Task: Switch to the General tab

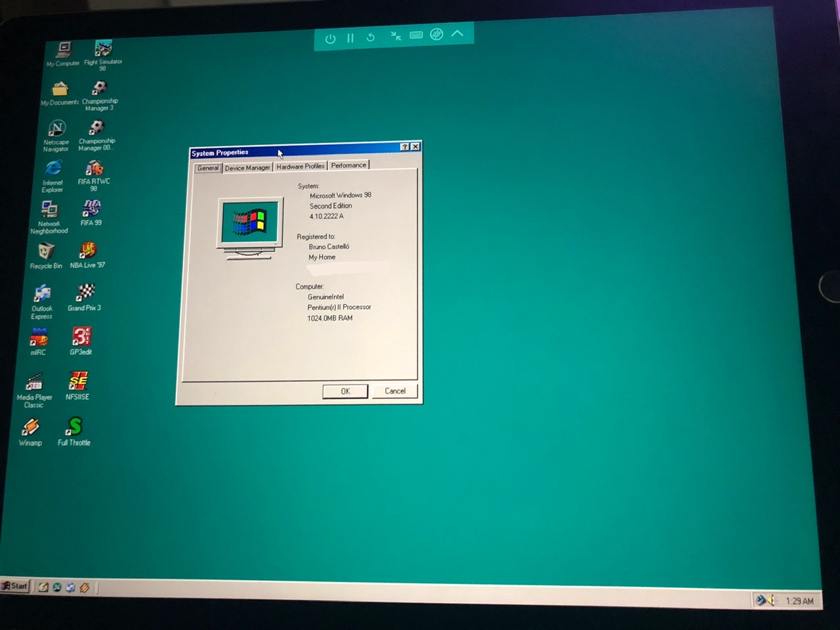Action: 208,168
